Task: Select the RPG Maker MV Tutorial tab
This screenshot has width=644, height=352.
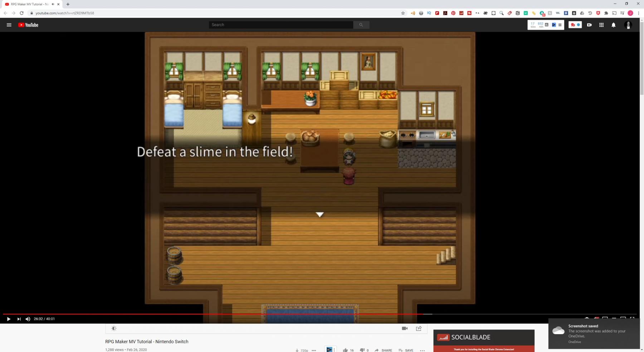Action: (x=30, y=4)
